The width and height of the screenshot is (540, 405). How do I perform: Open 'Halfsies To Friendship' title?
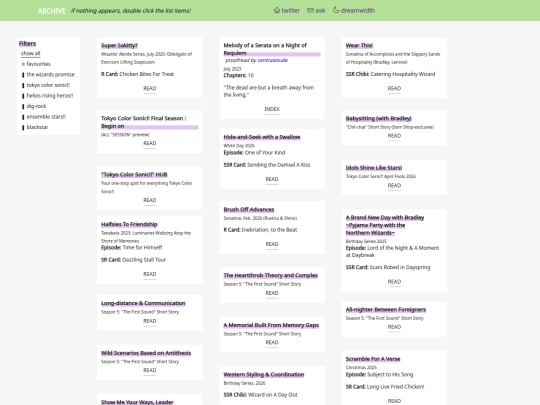pos(129,224)
